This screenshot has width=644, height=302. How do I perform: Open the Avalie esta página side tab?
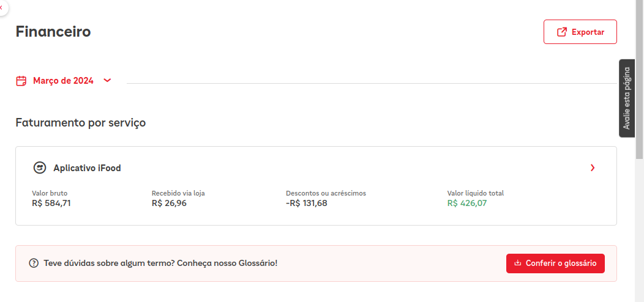click(x=627, y=98)
